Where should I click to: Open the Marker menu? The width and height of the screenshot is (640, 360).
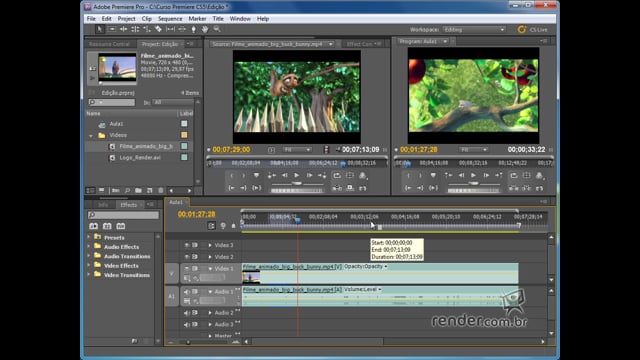[197, 19]
